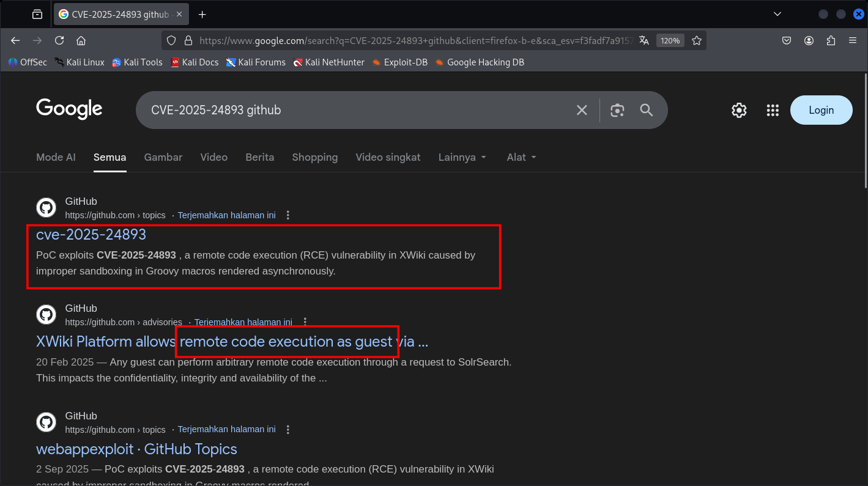This screenshot has height=486, width=868.
Task: Open the cve-2025-24893 result title
Action: pyautogui.click(x=91, y=234)
